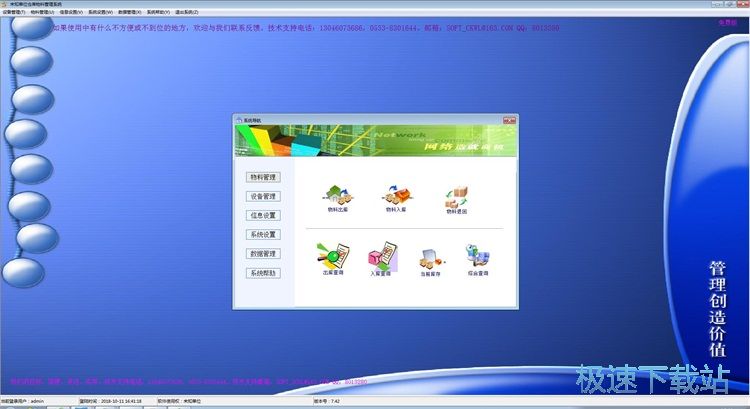Image resolution: width=750 pixels, height=409 pixels.
Task: Click the 物料管理 button in the navigation dialog
Action: click(263, 177)
